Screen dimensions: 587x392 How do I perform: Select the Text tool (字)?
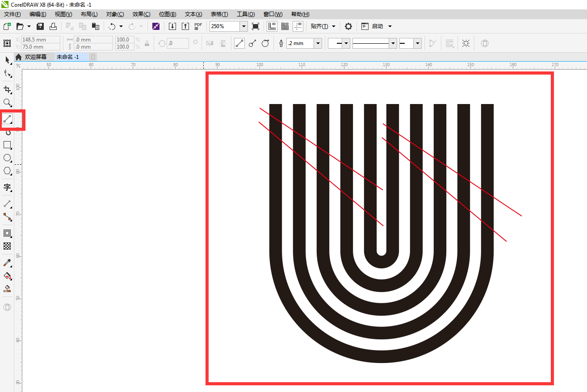[7, 187]
